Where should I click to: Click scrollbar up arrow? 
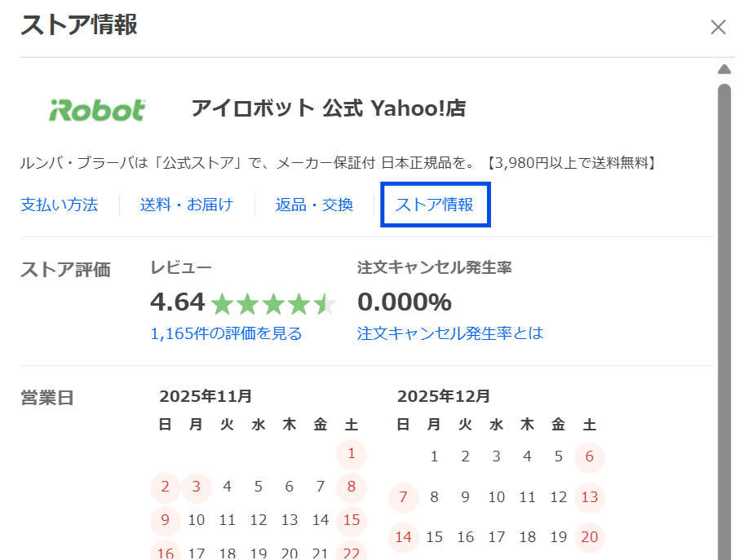[x=724, y=68]
